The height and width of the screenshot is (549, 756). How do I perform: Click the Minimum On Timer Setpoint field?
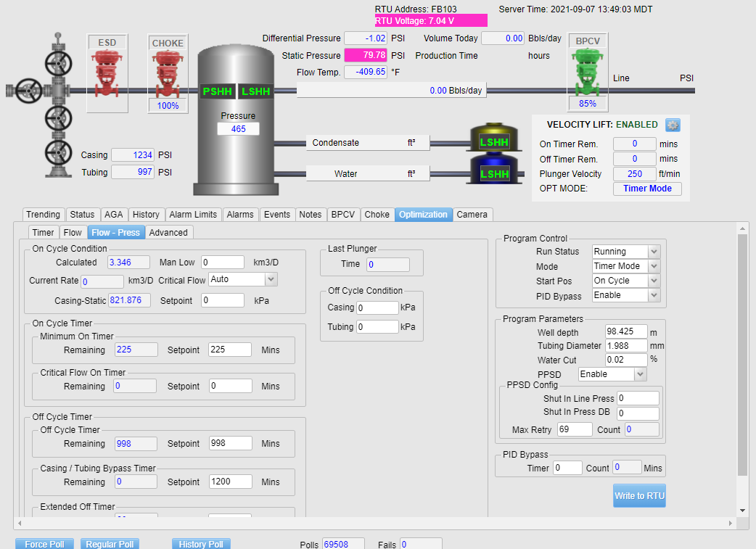tap(230, 350)
